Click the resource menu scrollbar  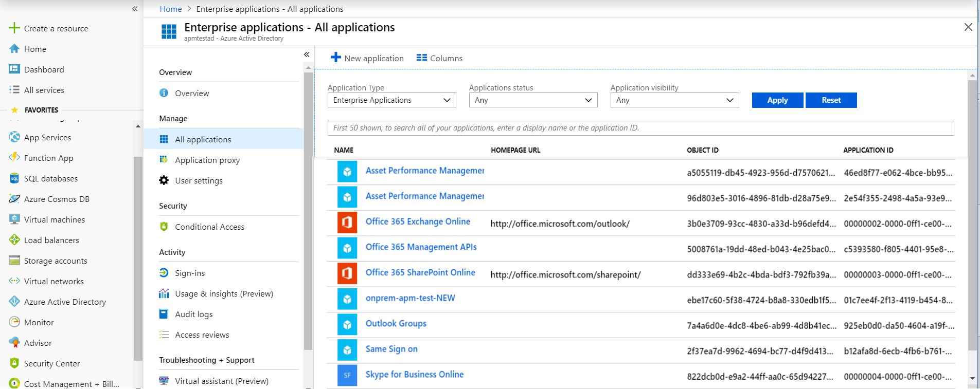[x=308, y=211]
